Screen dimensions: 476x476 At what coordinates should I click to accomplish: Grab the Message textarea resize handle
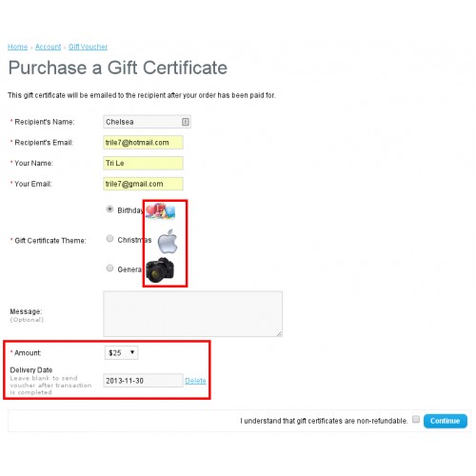click(279, 333)
